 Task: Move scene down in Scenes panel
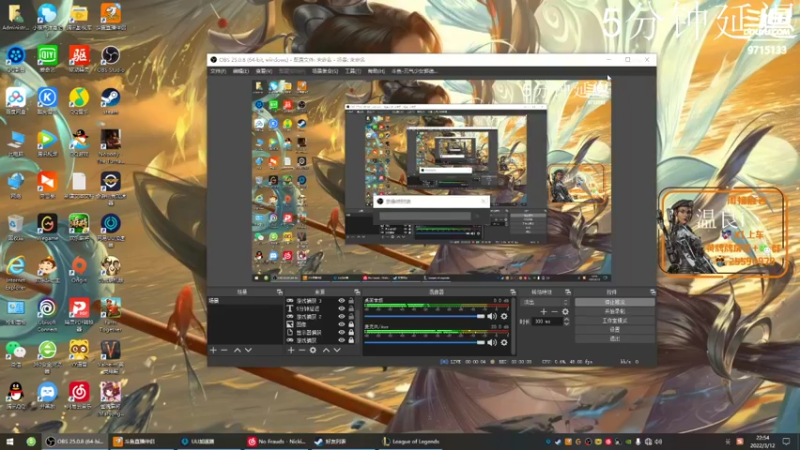point(248,351)
